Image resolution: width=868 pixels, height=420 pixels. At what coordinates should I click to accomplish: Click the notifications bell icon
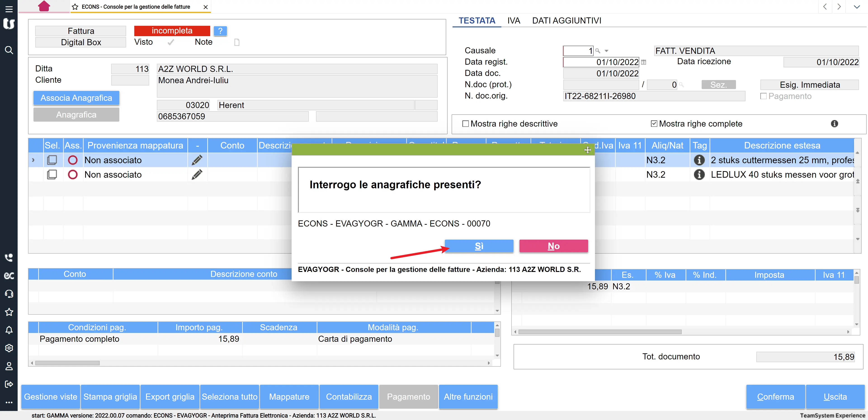9,330
